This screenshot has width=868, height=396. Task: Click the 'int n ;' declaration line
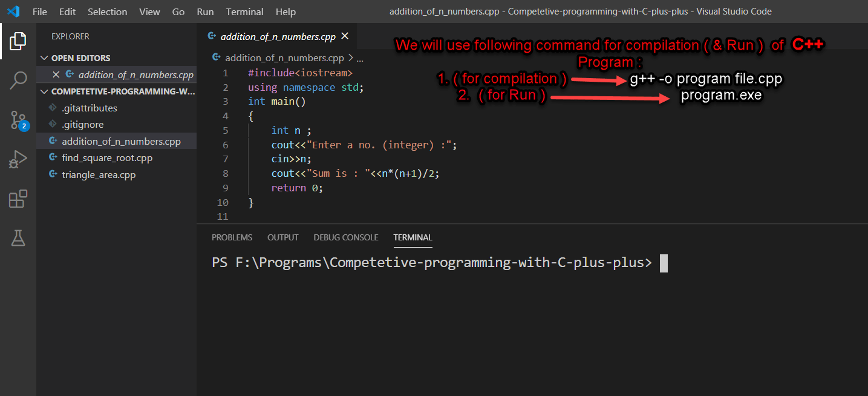coord(292,130)
